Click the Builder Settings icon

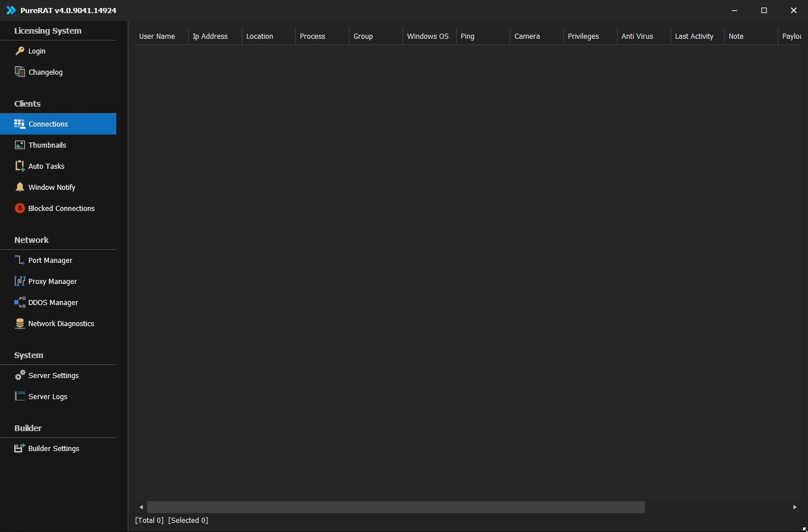coord(20,448)
